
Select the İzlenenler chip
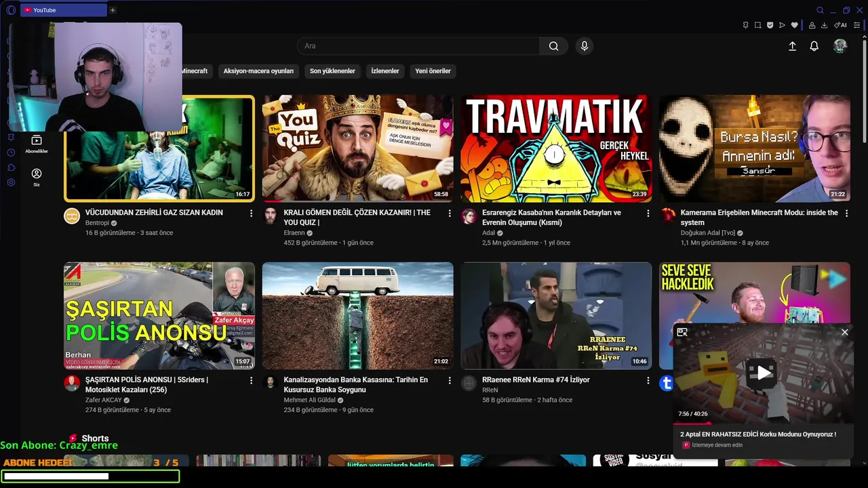(384, 70)
